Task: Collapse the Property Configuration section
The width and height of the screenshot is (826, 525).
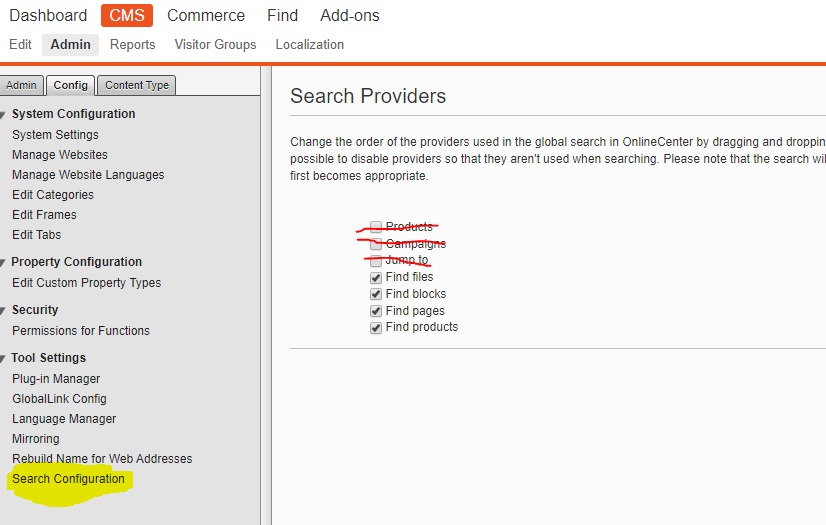Action: pos(4,262)
